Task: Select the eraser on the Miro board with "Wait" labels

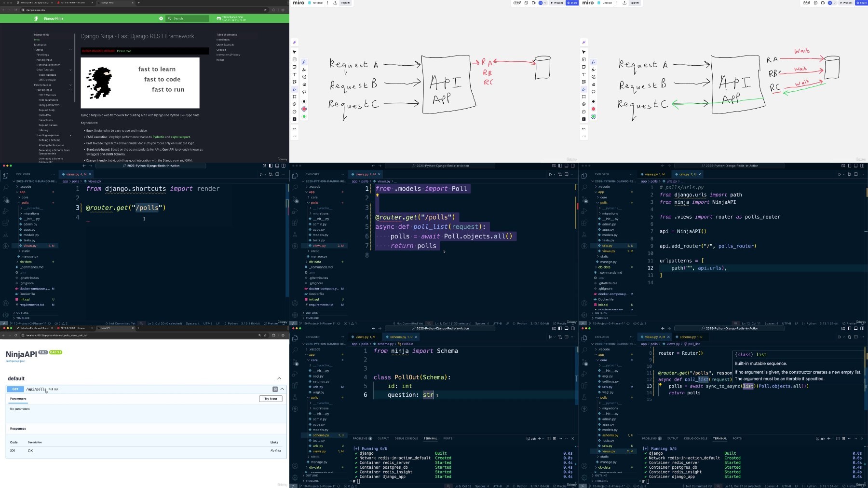Action: point(594,84)
